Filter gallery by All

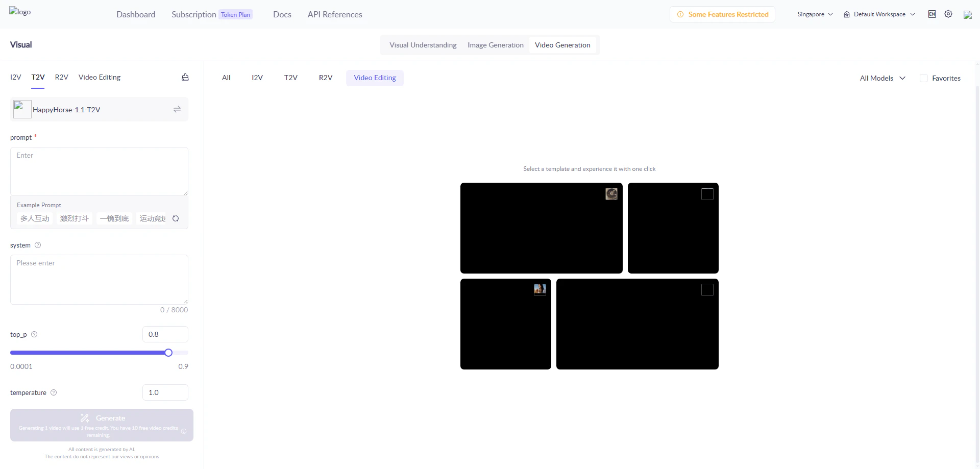point(226,78)
